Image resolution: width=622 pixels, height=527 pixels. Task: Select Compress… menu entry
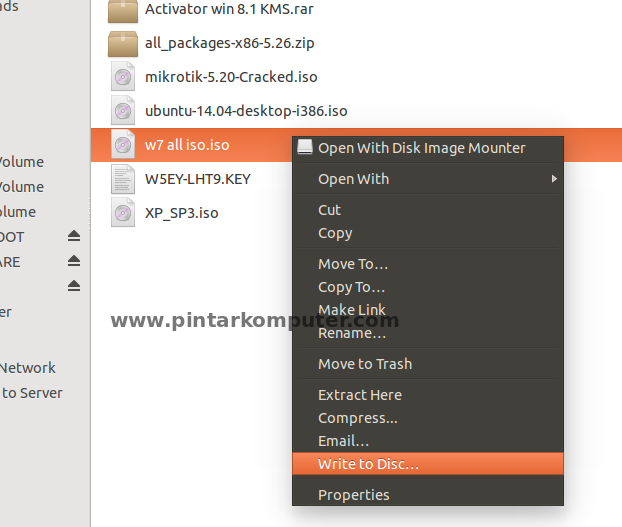428,418
